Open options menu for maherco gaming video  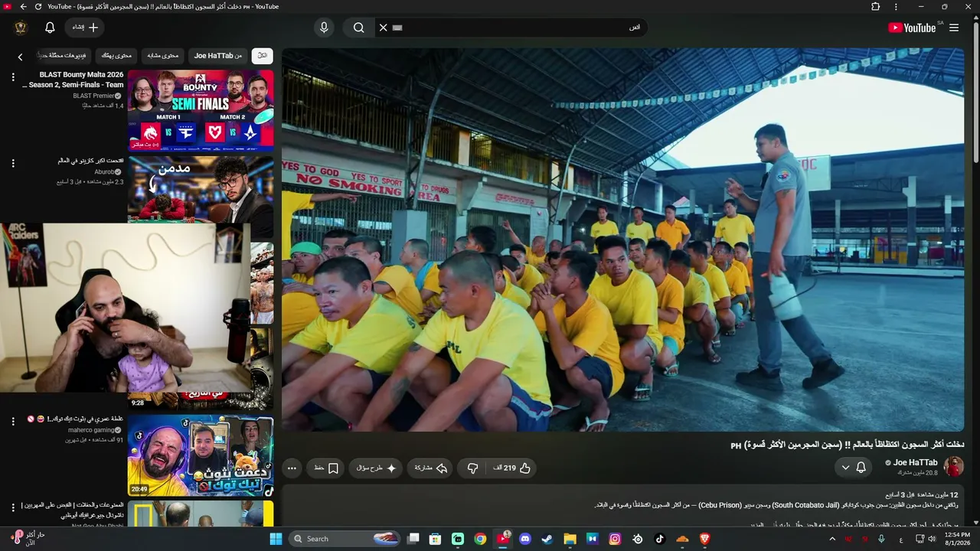point(12,422)
